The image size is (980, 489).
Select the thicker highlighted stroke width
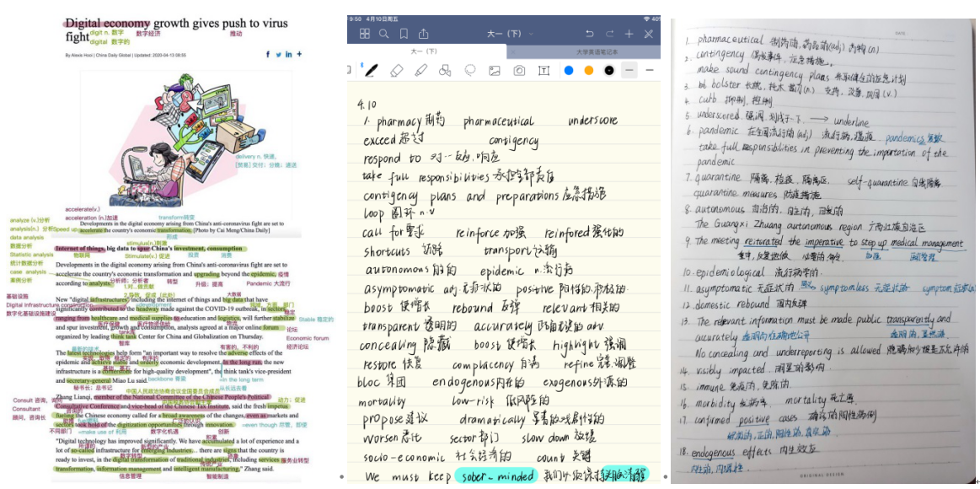coord(629,70)
